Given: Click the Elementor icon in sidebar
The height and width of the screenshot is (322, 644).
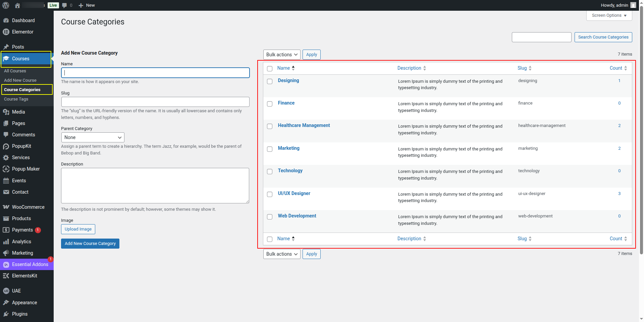Looking at the screenshot, I should [x=6, y=32].
